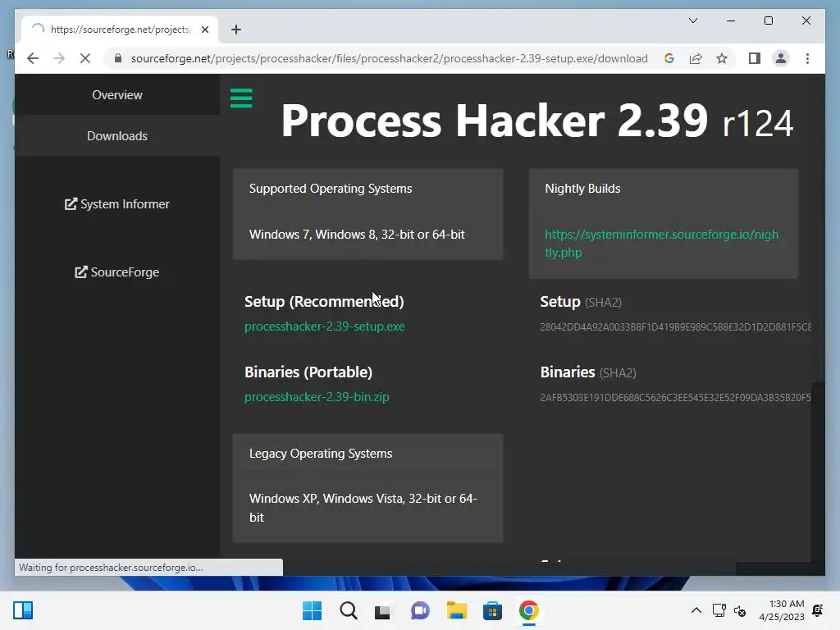Open the nightly builds systeminformer link

[662, 243]
